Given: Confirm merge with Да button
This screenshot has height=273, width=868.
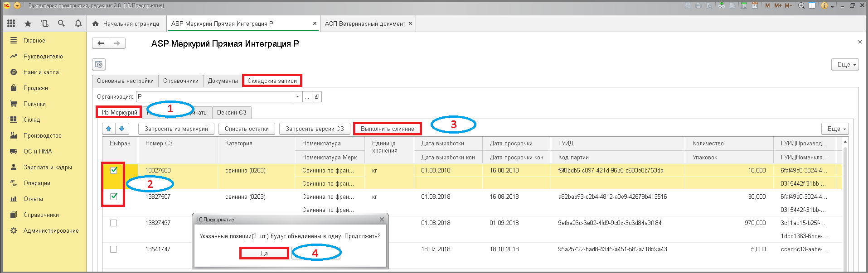Looking at the screenshot, I should 264,253.
